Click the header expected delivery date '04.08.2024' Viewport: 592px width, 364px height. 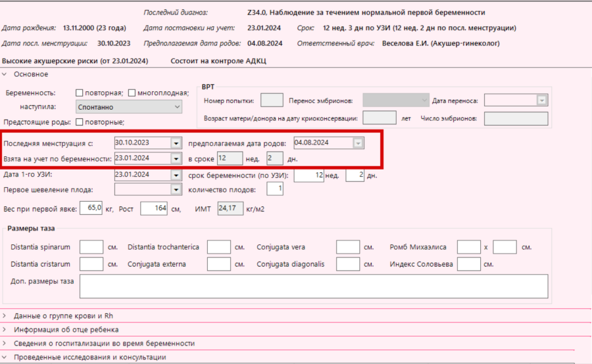(264, 43)
